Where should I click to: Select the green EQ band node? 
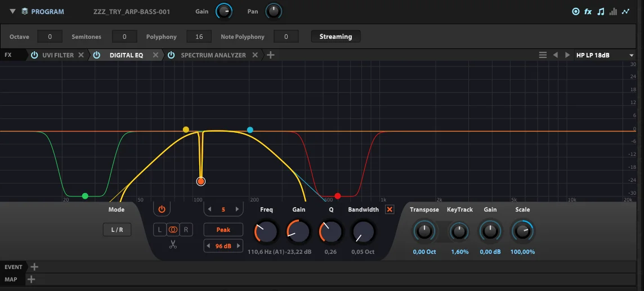pyautogui.click(x=85, y=196)
